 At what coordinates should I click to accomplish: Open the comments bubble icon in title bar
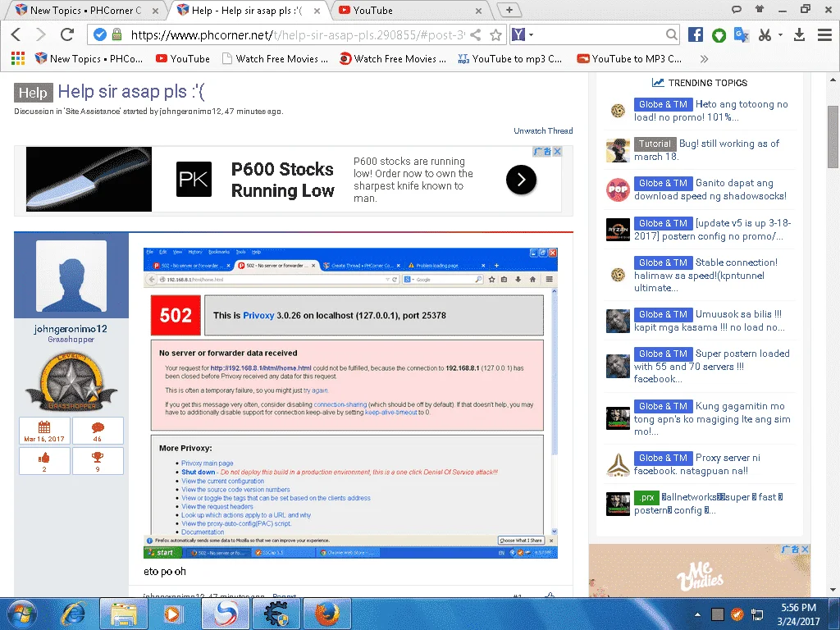coord(737,9)
